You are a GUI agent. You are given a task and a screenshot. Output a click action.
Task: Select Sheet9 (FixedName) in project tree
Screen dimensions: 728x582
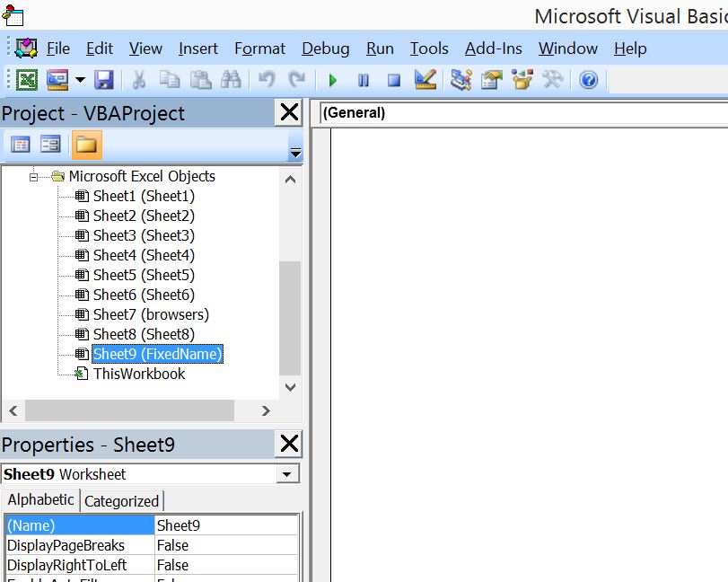pyautogui.click(x=157, y=354)
